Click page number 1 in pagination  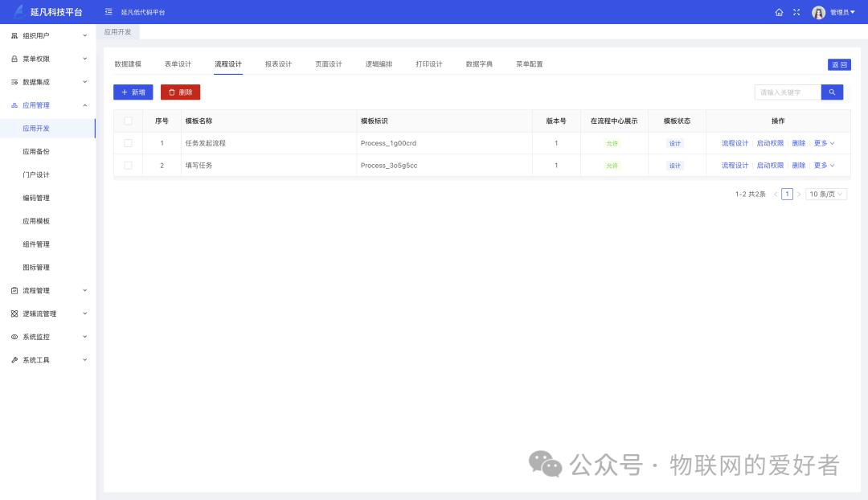(787, 195)
